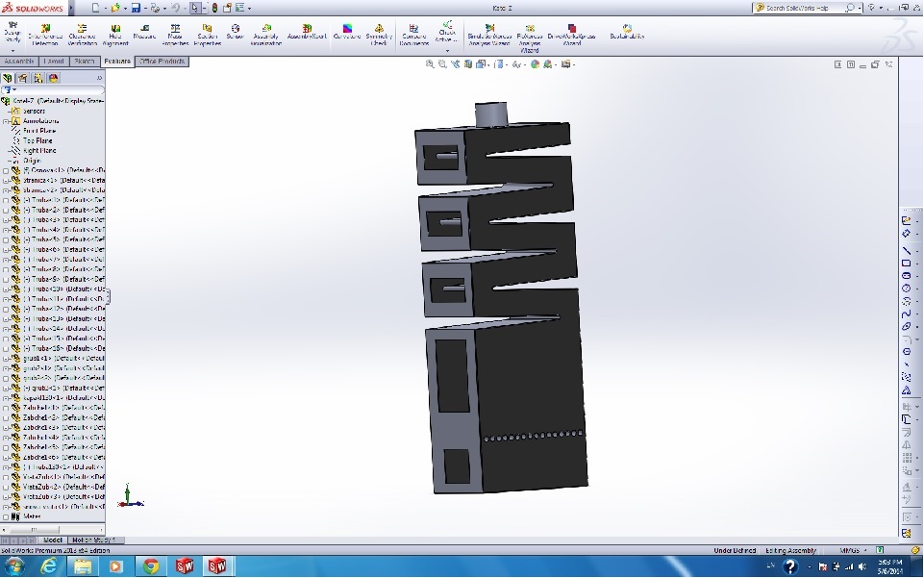Image resolution: width=924 pixels, height=578 pixels.
Task: Expand the Annotations tree node
Action: pyautogui.click(x=6, y=121)
